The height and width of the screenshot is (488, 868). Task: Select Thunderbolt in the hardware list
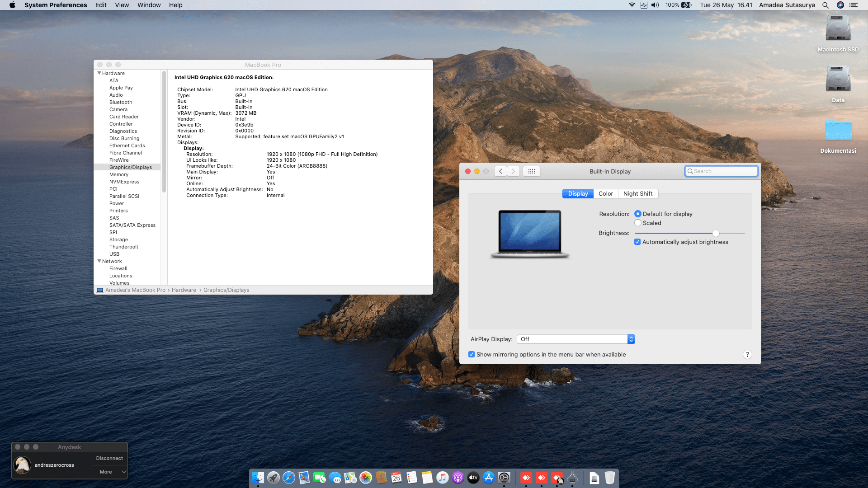123,247
